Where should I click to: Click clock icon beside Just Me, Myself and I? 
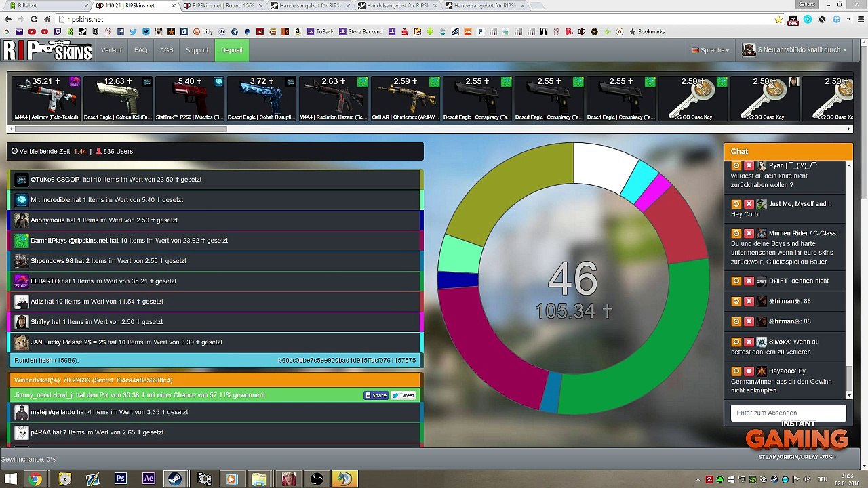coord(736,204)
